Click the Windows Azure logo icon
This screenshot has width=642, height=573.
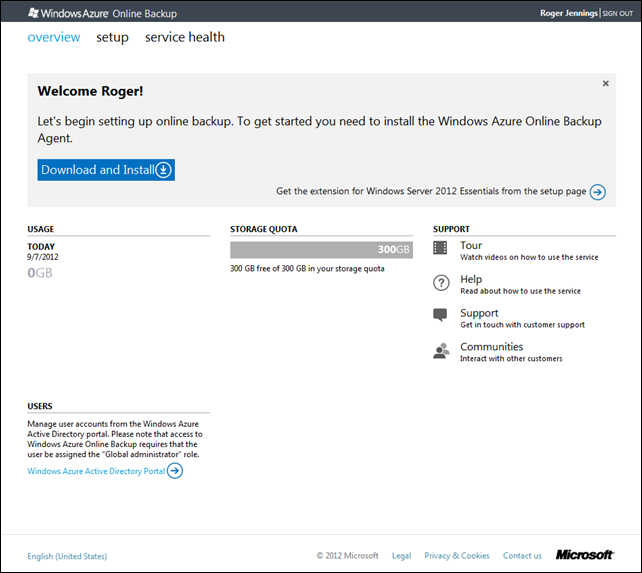pyautogui.click(x=33, y=13)
